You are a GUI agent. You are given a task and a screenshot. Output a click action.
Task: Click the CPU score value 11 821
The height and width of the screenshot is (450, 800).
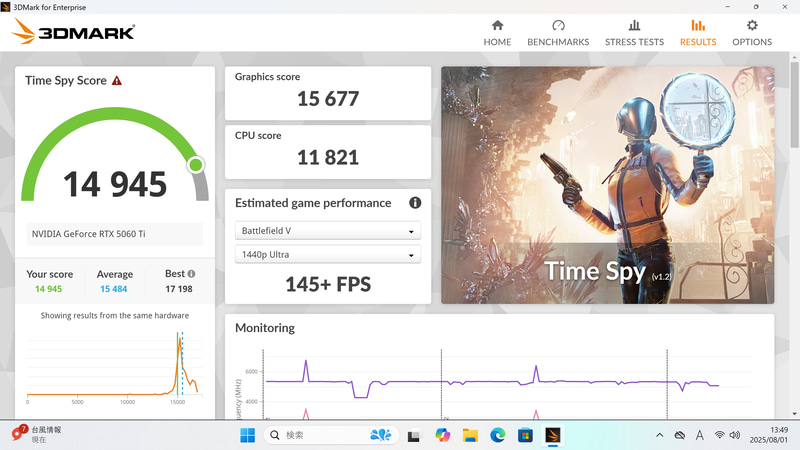tap(328, 158)
